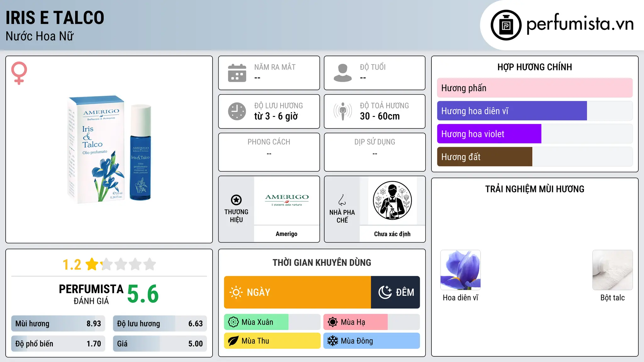Click the pink female gender symbol

[x=19, y=73]
